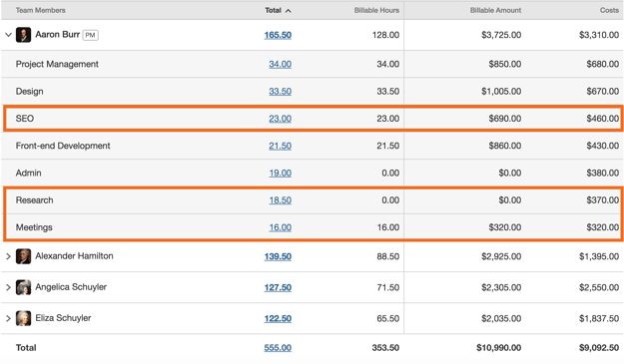
Task: Click Alexander Hamilton's avatar photo
Action: click(24, 256)
